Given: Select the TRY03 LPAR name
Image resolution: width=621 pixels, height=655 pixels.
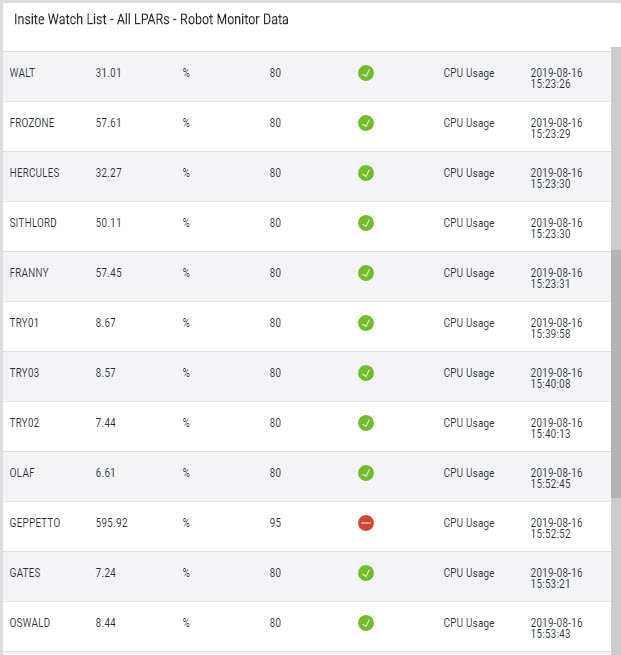Looking at the screenshot, I should coord(24,373).
